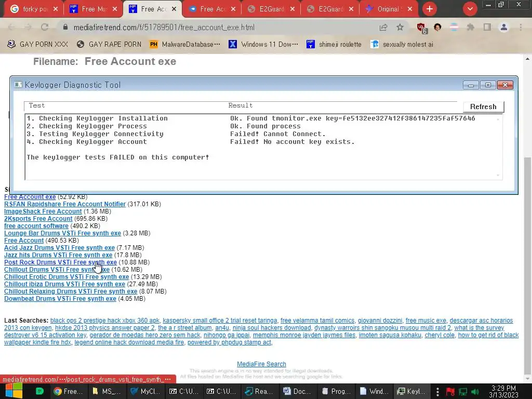Maximize the Keylogger Diagnostic Tool window
This screenshot has height=399, width=532.
487,85
